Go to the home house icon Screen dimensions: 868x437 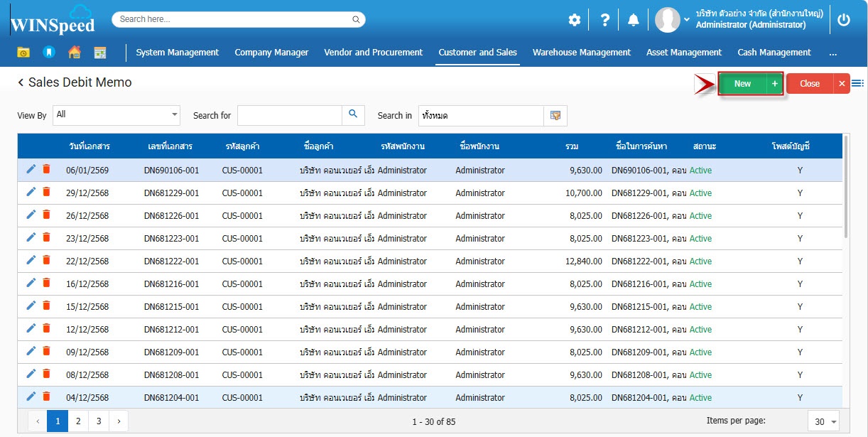[74, 53]
